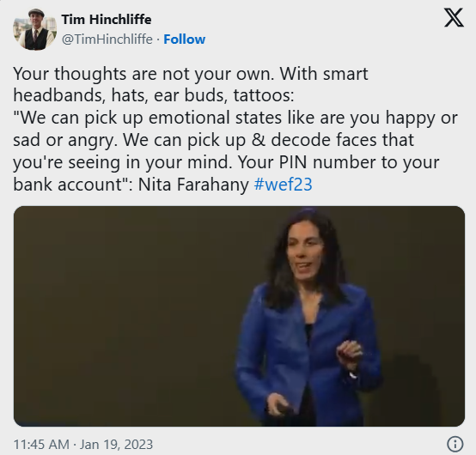Click the text 'Your PIN number to your'

click(x=339, y=162)
